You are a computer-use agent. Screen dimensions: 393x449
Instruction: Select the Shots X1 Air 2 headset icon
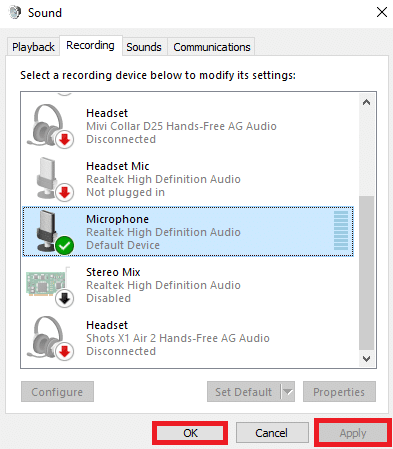(50, 338)
